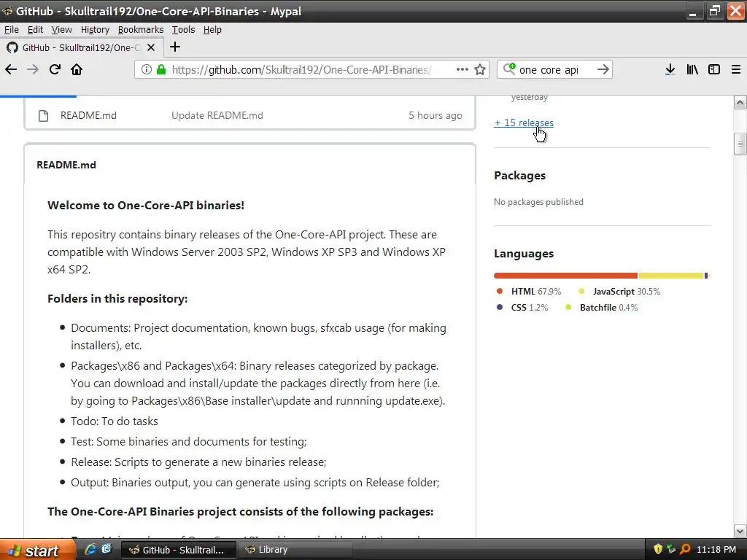This screenshot has width=747, height=560.
Task: Close the GitHub tab
Action: tap(151, 47)
